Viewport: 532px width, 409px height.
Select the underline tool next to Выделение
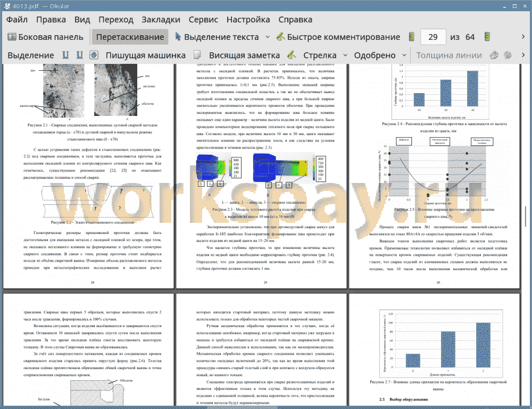65,55
